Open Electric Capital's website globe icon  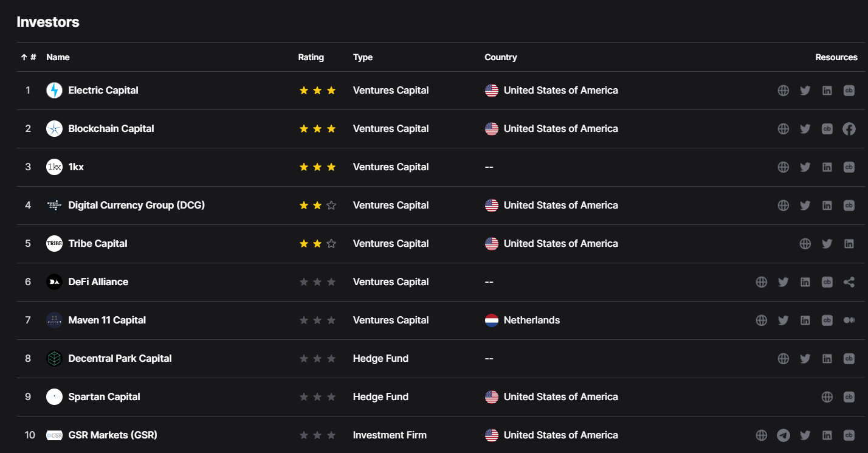[784, 91]
